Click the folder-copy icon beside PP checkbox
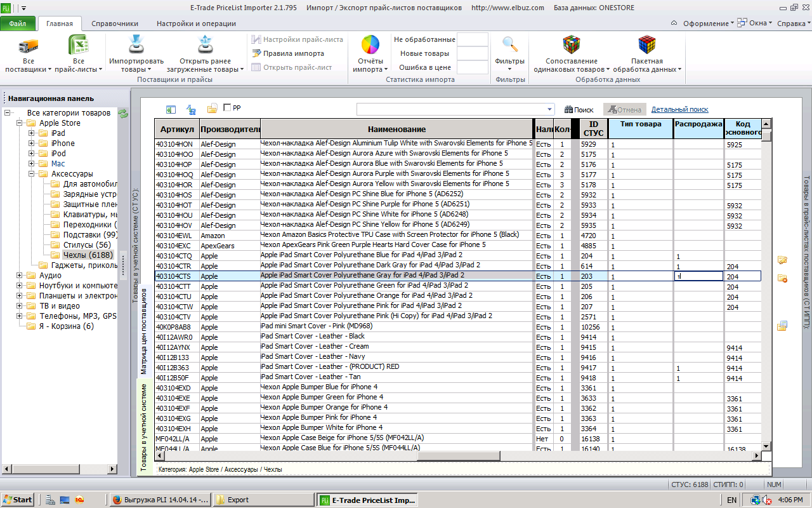Image resolution: width=812 pixels, height=508 pixels. tap(213, 109)
